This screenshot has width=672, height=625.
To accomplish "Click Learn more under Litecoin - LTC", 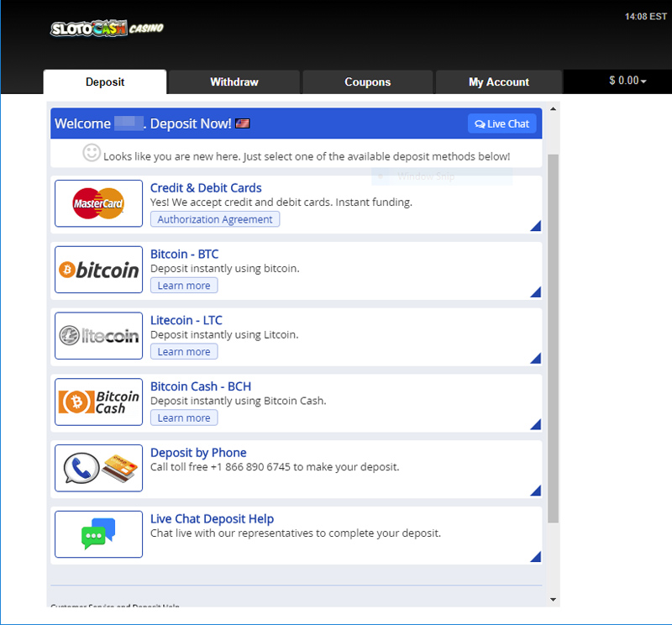I will pyautogui.click(x=184, y=351).
